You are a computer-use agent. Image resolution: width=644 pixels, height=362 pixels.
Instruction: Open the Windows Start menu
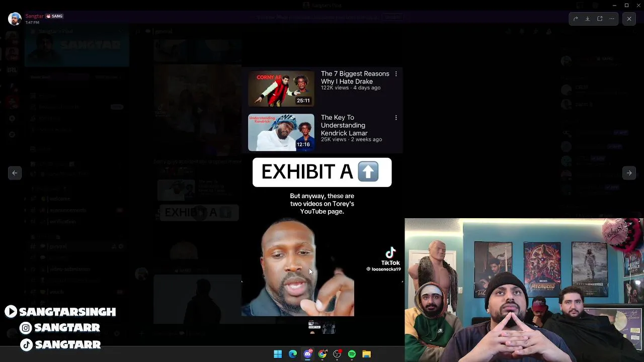278,354
